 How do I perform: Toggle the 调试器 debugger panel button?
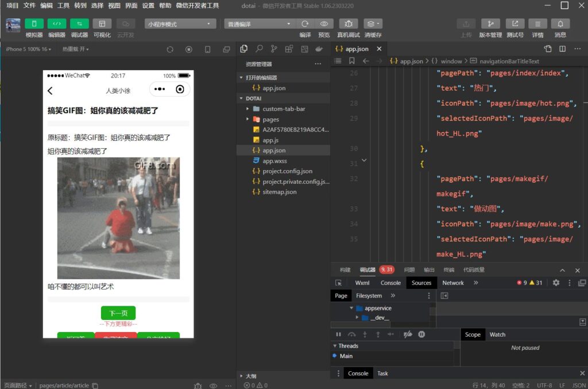click(x=79, y=24)
